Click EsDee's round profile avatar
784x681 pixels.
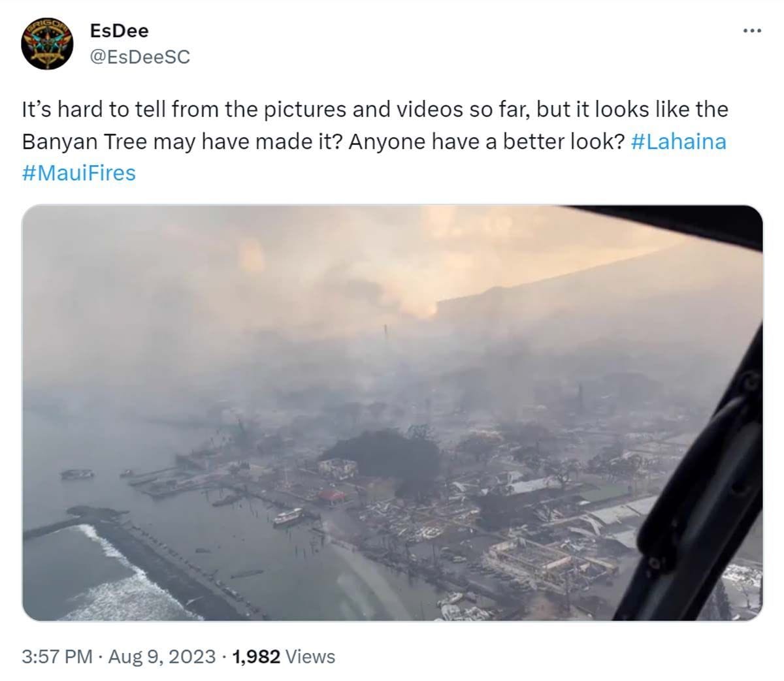[46, 44]
